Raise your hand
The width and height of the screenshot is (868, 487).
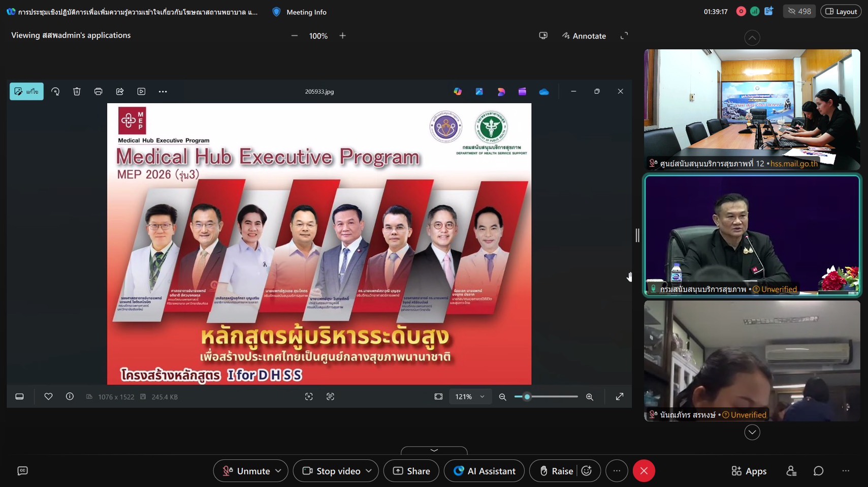pos(556,471)
